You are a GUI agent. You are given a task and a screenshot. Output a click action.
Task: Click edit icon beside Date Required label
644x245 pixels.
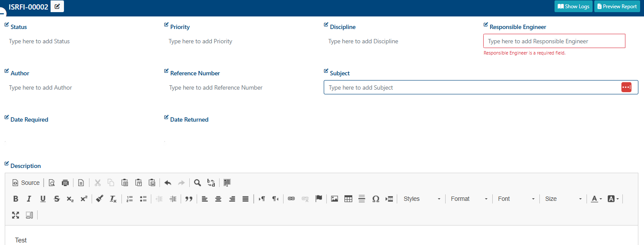pos(6,117)
